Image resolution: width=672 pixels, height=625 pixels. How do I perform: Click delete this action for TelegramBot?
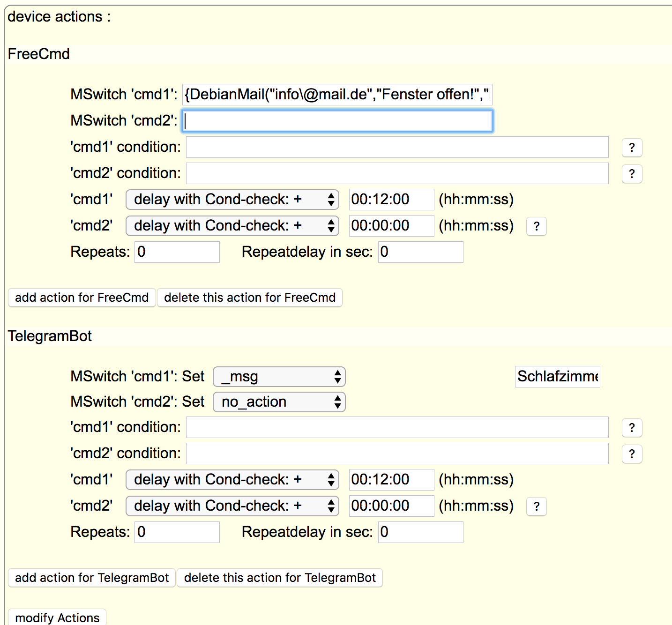coord(280,578)
